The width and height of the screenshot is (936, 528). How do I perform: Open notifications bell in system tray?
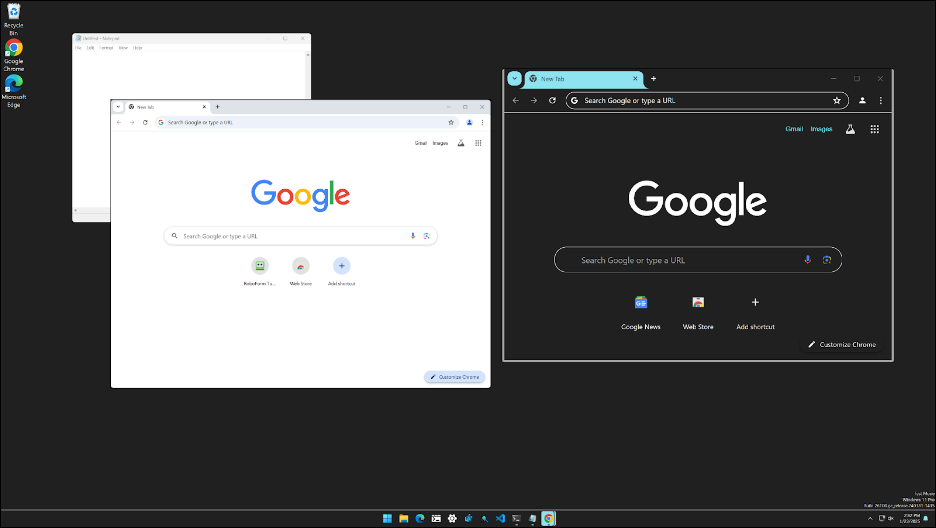(926, 519)
